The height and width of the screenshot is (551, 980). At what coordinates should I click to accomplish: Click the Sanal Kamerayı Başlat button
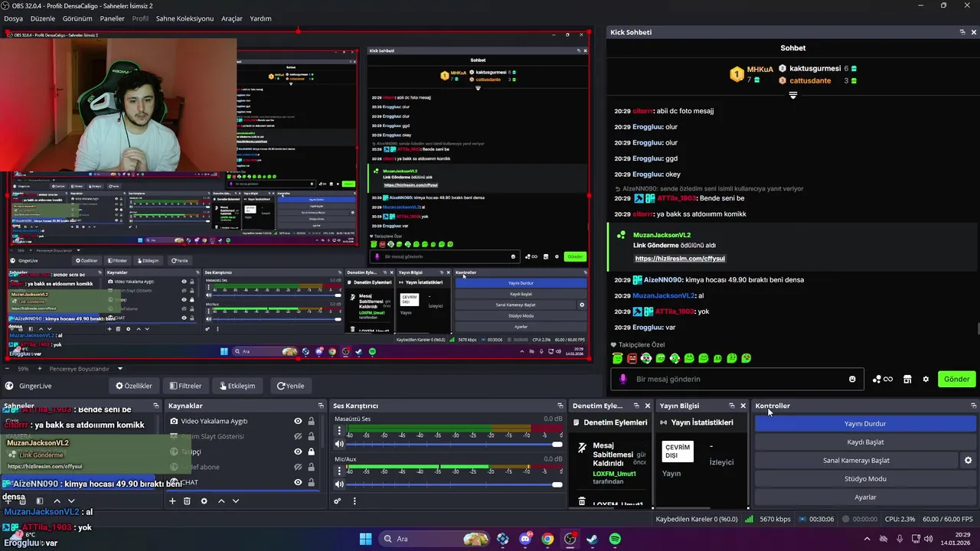(856, 461)
